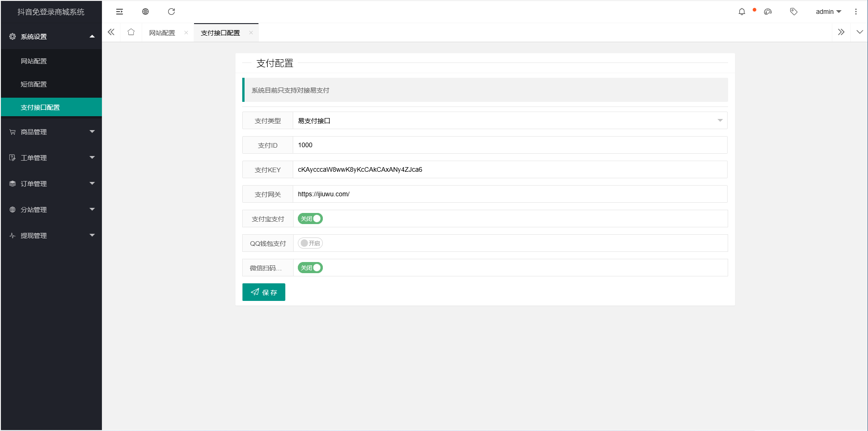868x431 pixels.
Task: Expand the 分站管理 menu
Action: (x=92, y=210)
